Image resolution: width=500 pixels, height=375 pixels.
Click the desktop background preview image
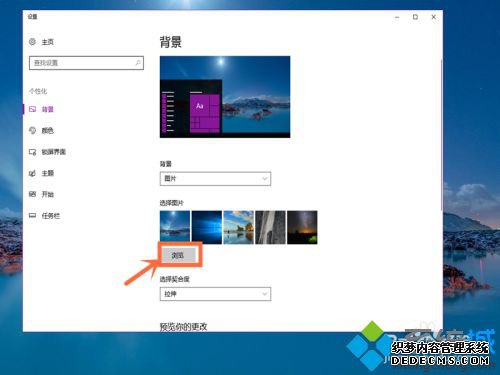[x=225, y=97]
